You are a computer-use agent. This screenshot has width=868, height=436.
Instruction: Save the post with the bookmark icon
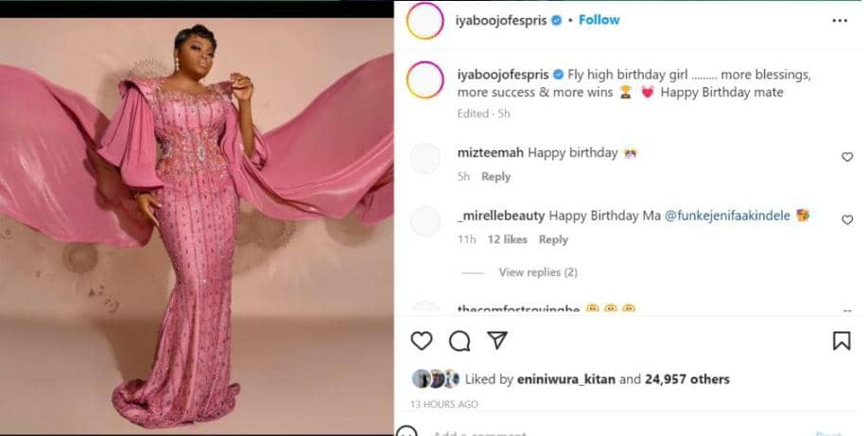[x=841, y=340]
